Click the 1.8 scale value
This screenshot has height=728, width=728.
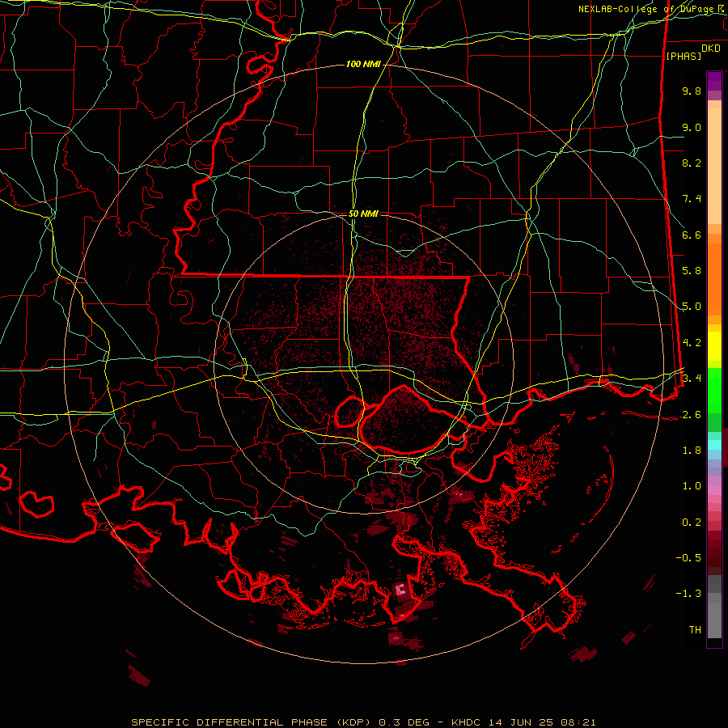point(692,451)
